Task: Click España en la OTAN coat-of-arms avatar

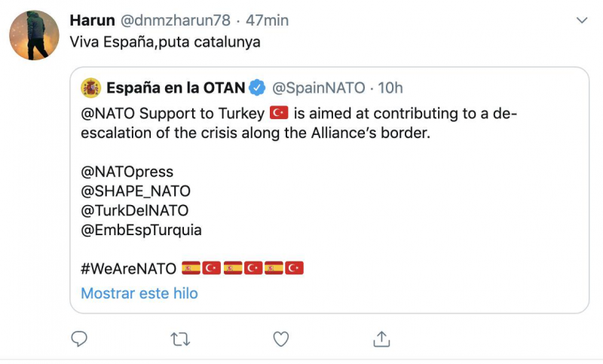Action: click(x=90, y=88)
